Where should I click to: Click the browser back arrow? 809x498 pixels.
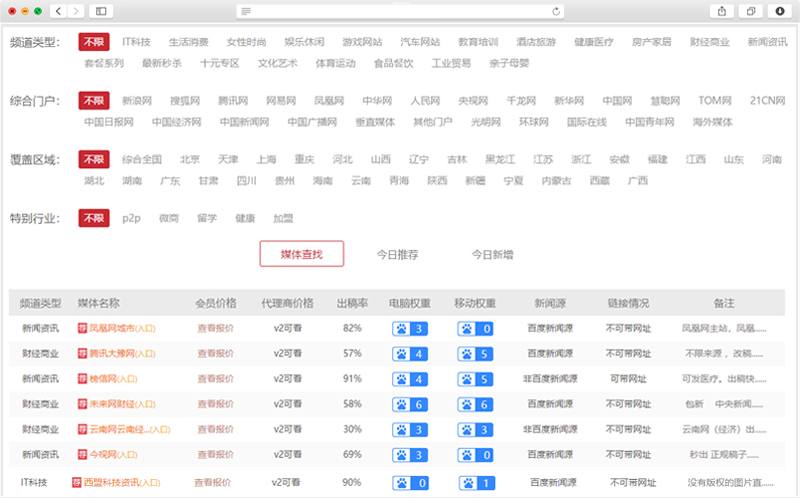[57, 11]
